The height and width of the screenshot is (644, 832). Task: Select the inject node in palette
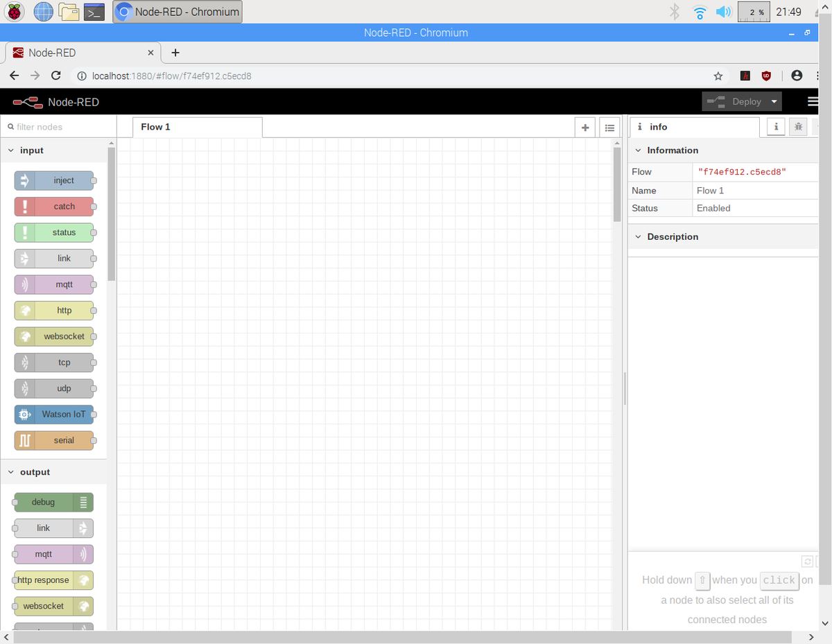53,180
